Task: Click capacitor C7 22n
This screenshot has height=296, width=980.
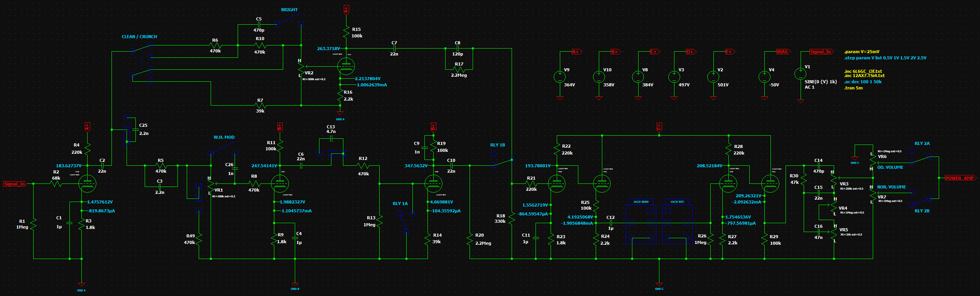Action: [394, 49]
